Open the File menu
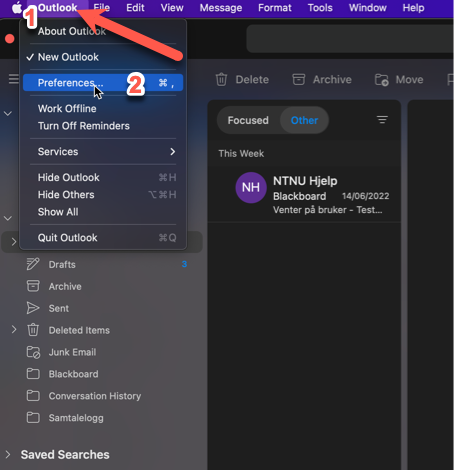Image resolution: width=454 pixels, height=470 pixels. point(101,7)
